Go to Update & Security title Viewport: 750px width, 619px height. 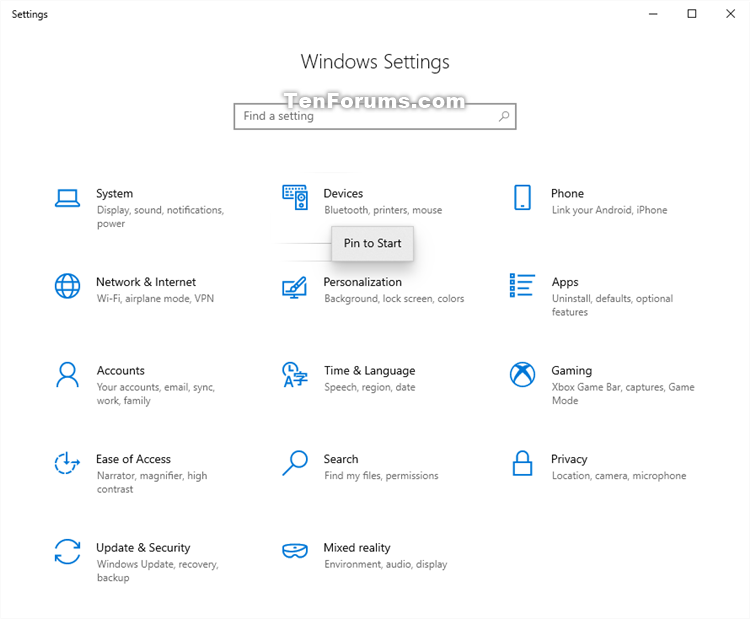point(143,548)
